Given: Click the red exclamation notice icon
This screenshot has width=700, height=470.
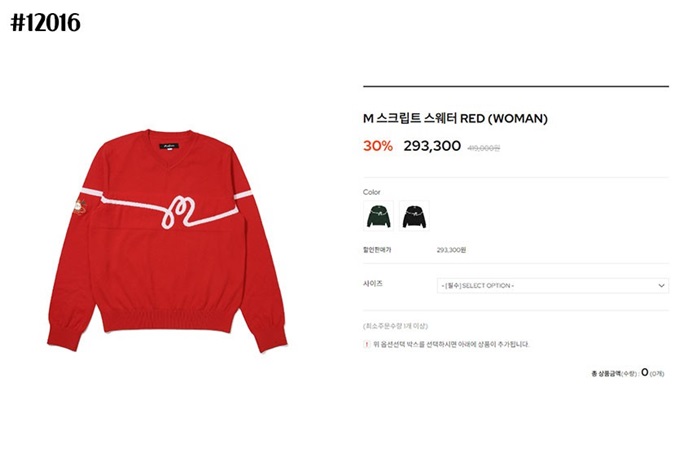Looking at the screenshot, I should pyautogui.click(x=367, y=344).
